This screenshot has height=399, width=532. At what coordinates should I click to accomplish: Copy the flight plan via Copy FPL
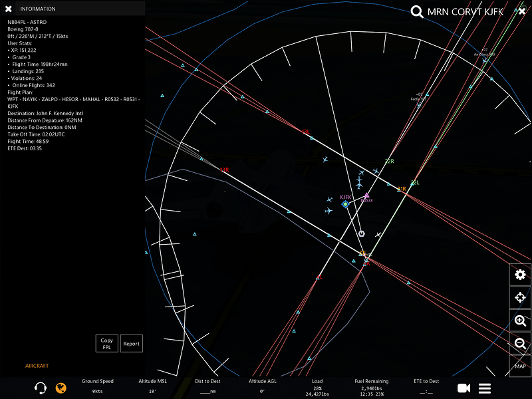[107, 343]
